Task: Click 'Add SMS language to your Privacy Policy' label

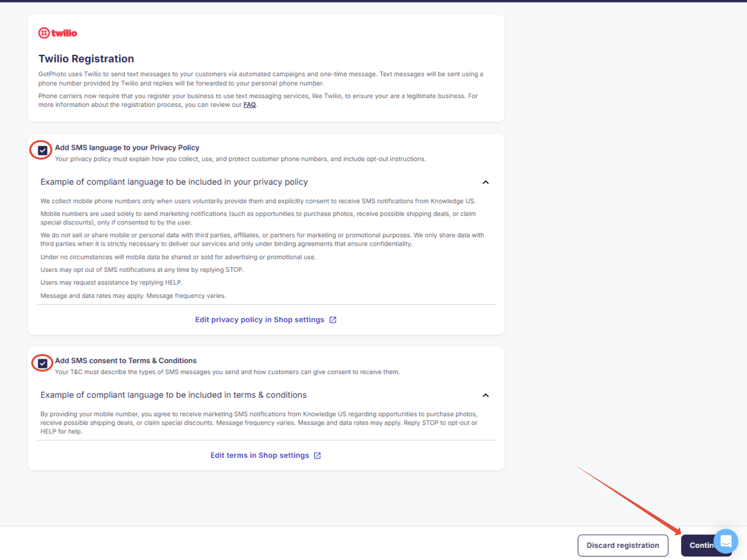Action: point(127,148)
